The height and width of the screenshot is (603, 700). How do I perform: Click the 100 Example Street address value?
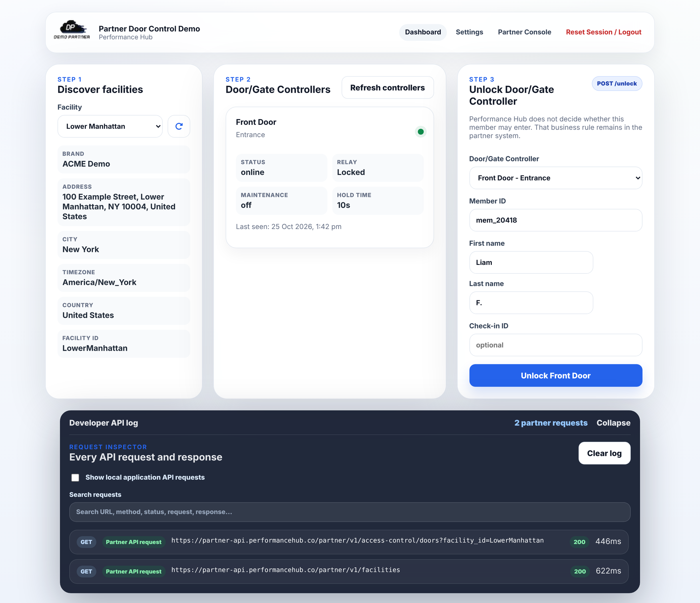(x=119, y=206)
